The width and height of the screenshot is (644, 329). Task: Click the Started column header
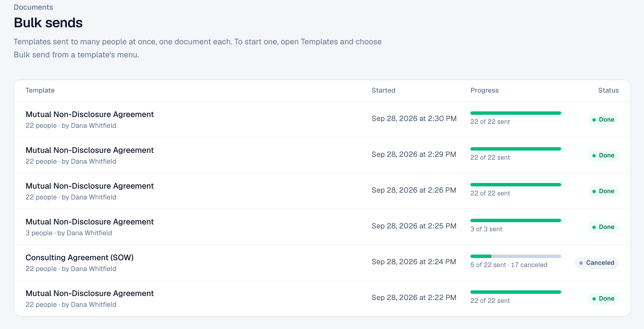[x=383, y=90]
